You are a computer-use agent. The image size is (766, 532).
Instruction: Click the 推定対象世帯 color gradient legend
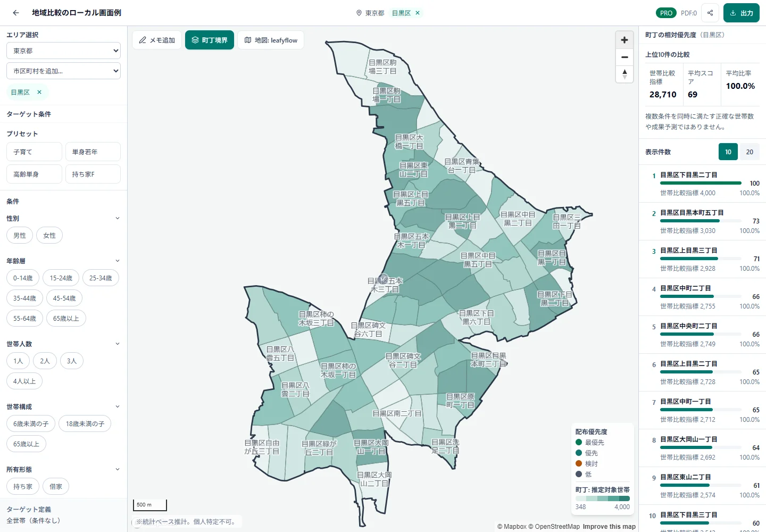[603, 498]
